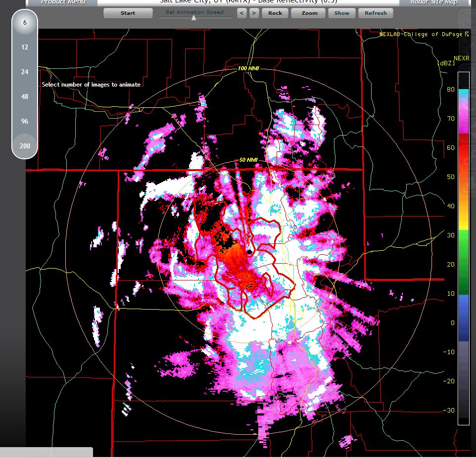The image size is (476, 458).
Task: Choose 96 images for the animation
Action: [25, 122]
